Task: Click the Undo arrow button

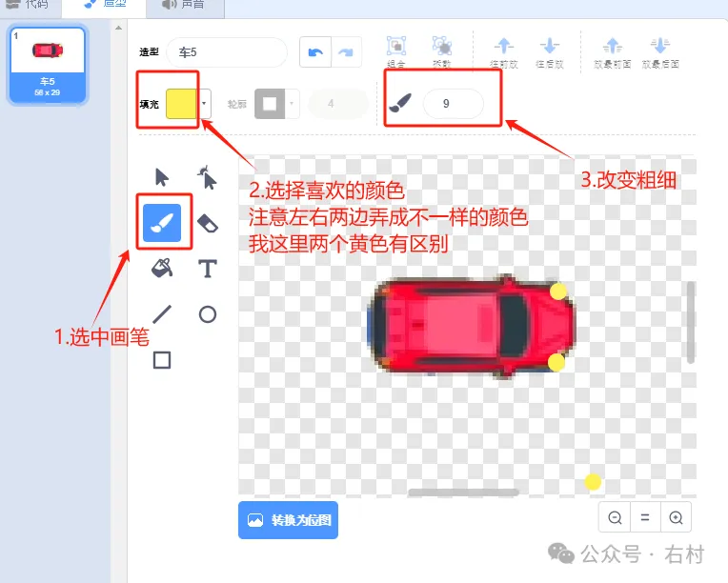Action: [x=315, y=52]
